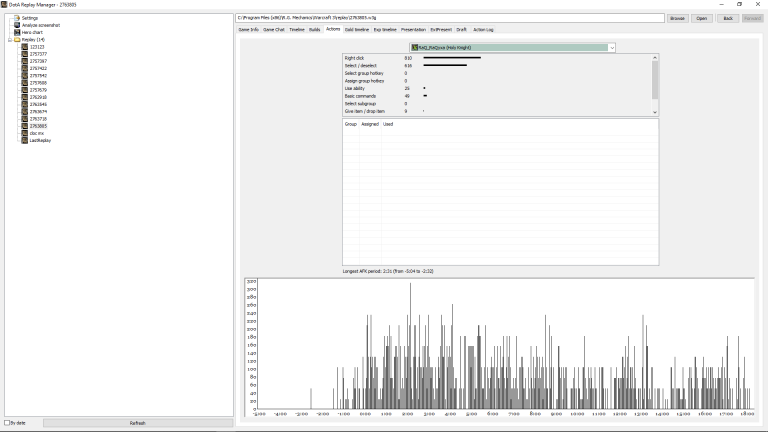Click the replay icon beside 2757387
The width and height of the screenshot is (768, 432).
[x=24, y=61]
